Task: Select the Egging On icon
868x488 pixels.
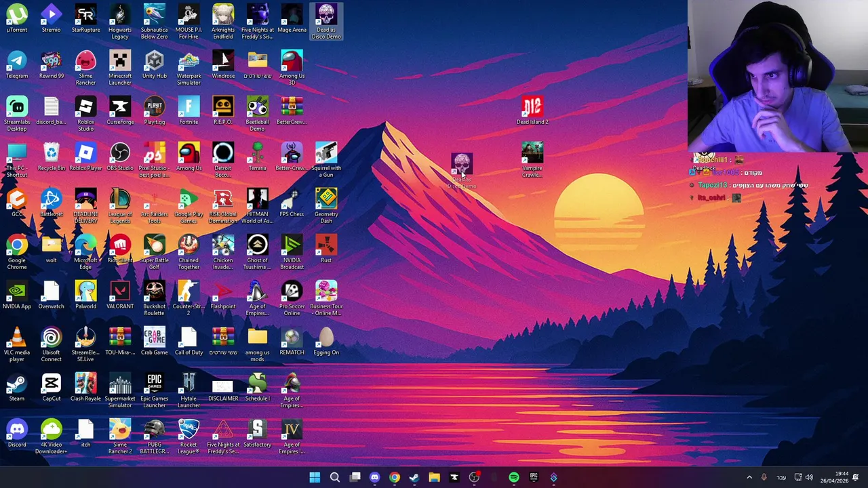Action: [326, 342]
